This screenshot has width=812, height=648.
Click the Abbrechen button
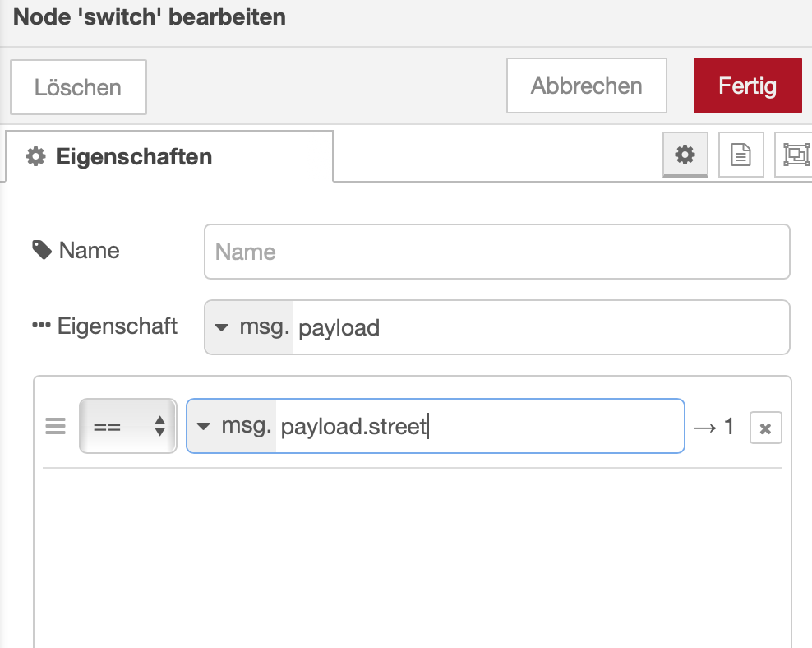[586, 86]
